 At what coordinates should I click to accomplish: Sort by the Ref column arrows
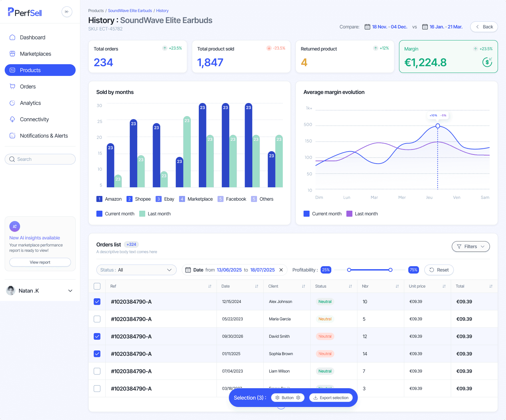point(210,286)
